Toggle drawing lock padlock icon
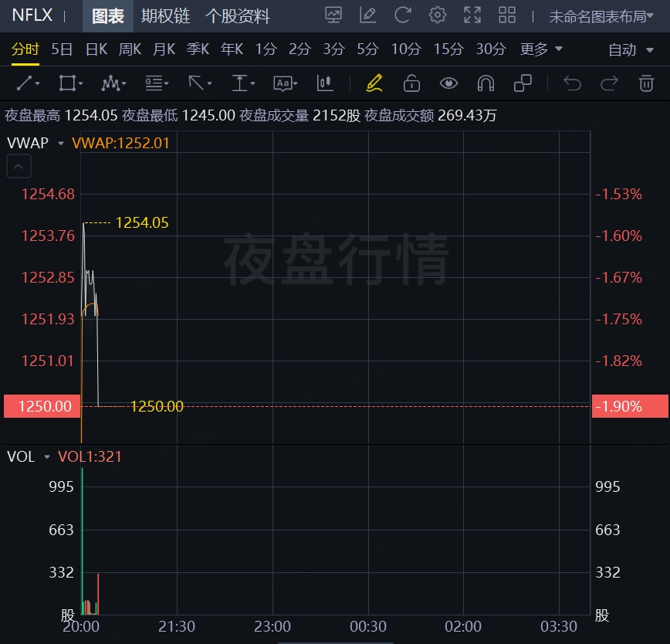 pos(411,83)
